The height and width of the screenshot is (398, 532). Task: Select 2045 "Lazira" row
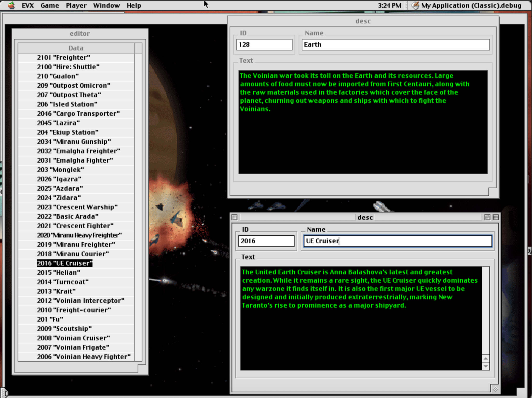click(76, 123)
